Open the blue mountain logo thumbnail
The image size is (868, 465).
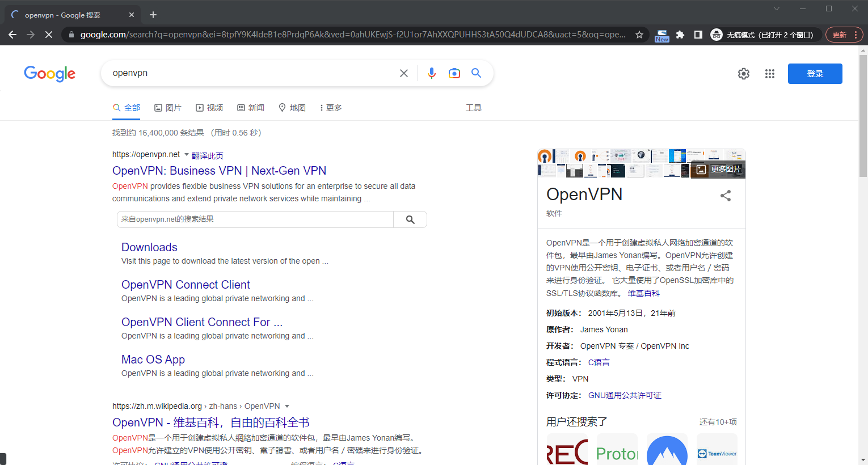(x=667, y=449)
